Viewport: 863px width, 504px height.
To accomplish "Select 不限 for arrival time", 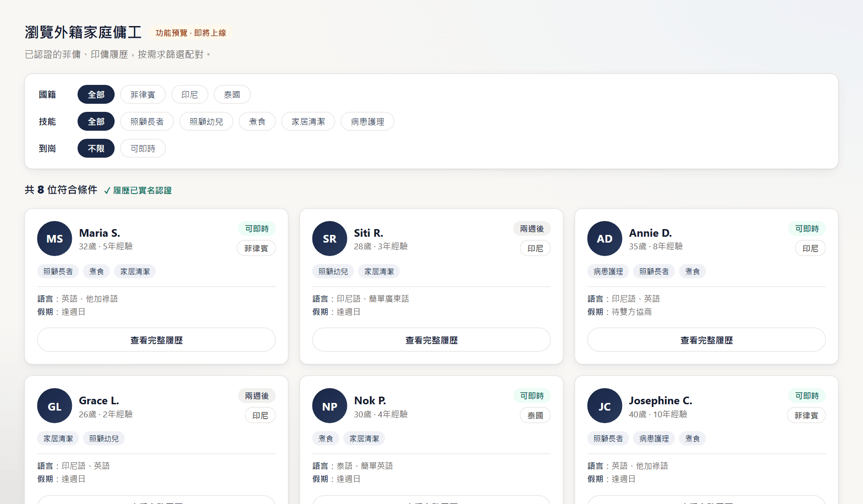I will coord(96,149).
